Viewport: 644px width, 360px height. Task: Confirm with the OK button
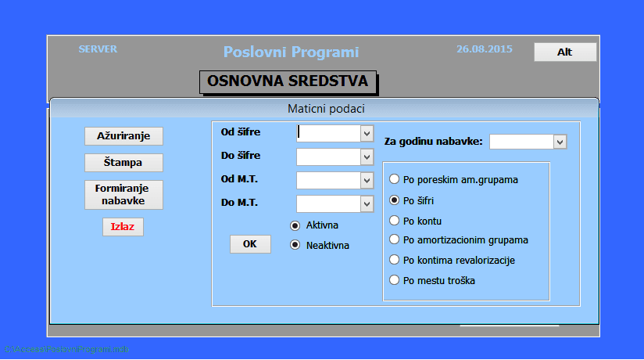click(x=250, y=244)
